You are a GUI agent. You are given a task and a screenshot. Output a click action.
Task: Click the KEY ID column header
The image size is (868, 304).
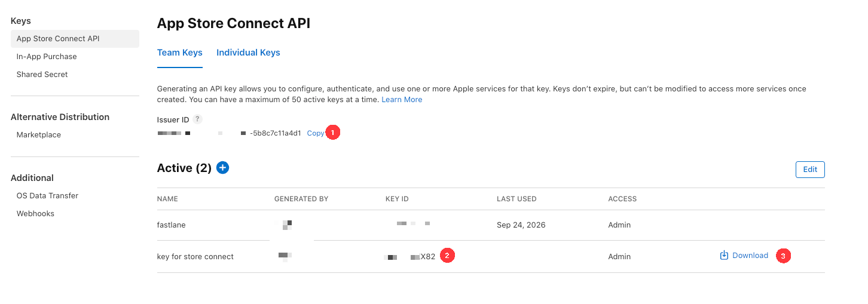pos(397,199)
